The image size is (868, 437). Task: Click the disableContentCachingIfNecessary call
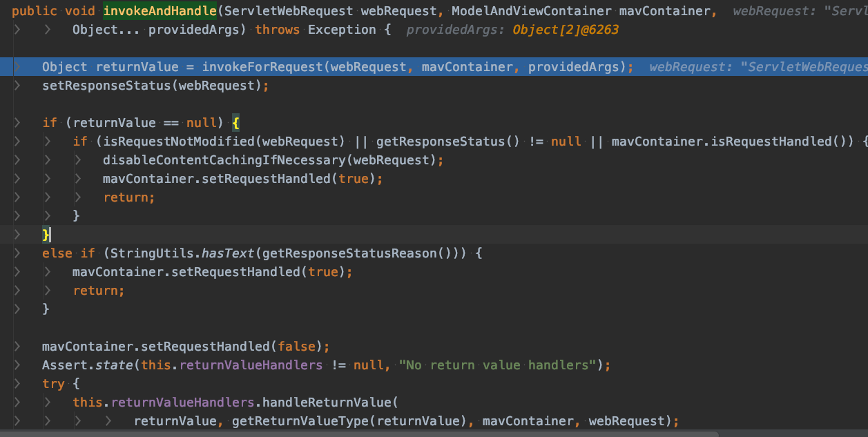pos(224,160)
